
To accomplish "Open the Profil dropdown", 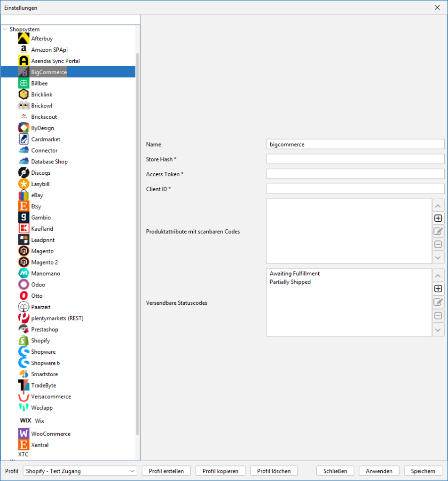I will point(132,471).
